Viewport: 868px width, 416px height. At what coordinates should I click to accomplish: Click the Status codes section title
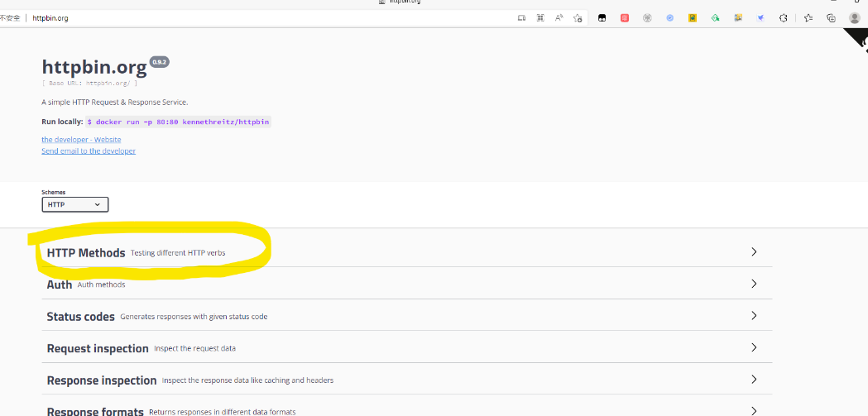point(81,317)
